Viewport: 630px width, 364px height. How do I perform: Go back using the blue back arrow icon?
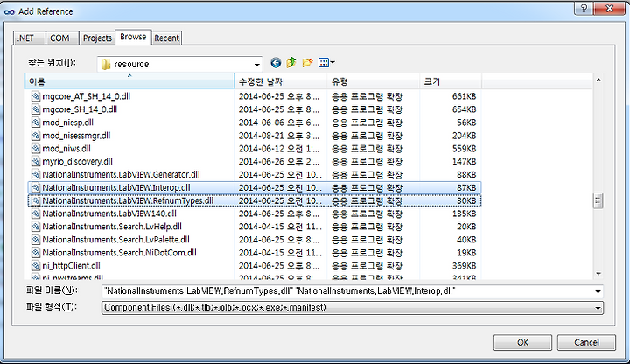point(276,63)
